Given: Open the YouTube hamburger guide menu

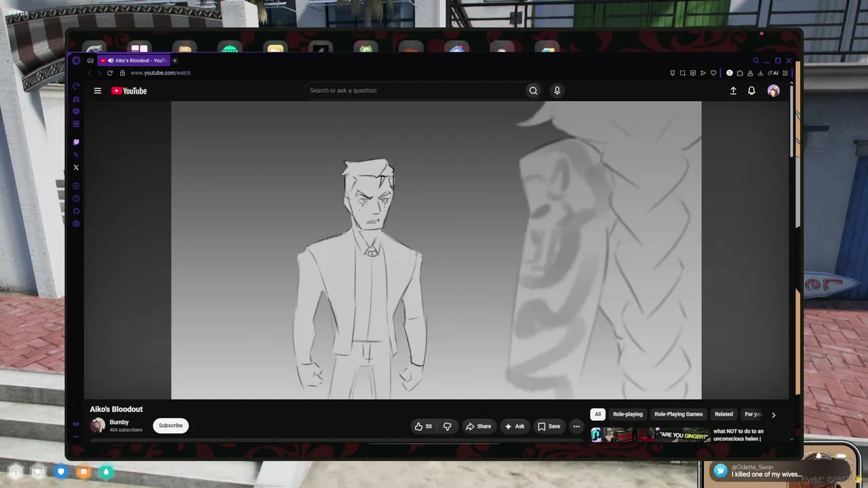Looking at the screenshot, I should 98,91.
